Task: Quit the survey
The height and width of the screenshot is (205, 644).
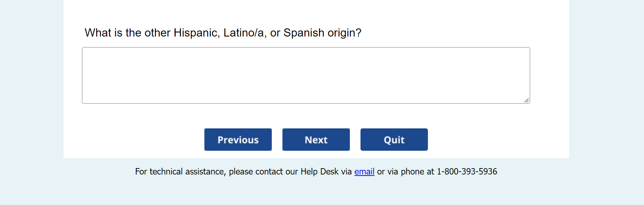Action: point(394,140)
